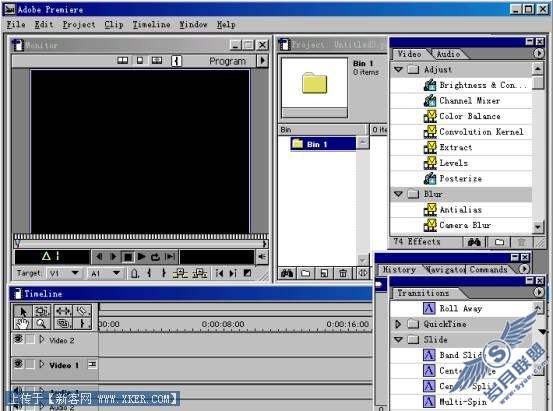Select the Color Balance effect
553x411 pixels.
469,116
